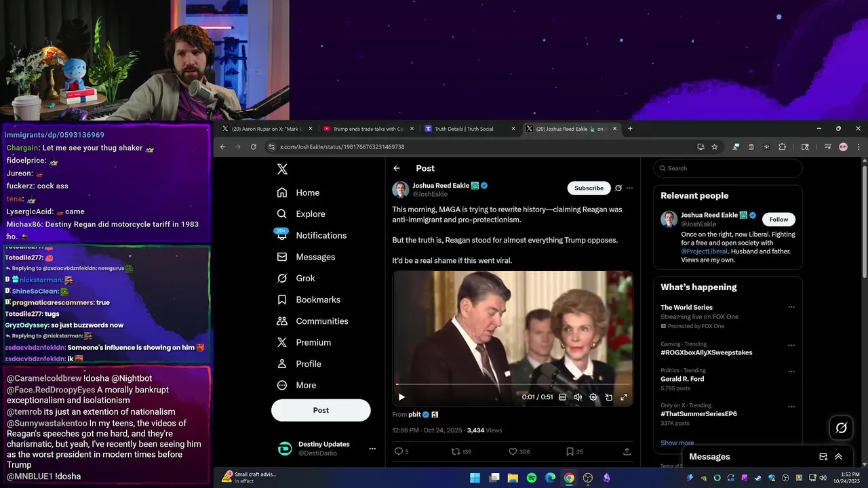Image resolution: width=868 pixels, height=488 pixels.
Task: Bookmark the post with 25 bookmarks
Action: [x=570, y=451]
